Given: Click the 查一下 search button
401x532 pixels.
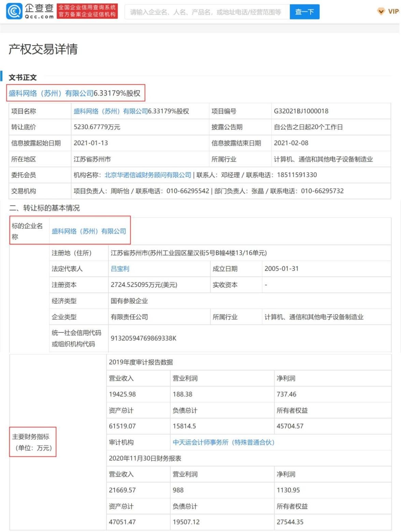Looking at the screenshot, I should [305, 12].
